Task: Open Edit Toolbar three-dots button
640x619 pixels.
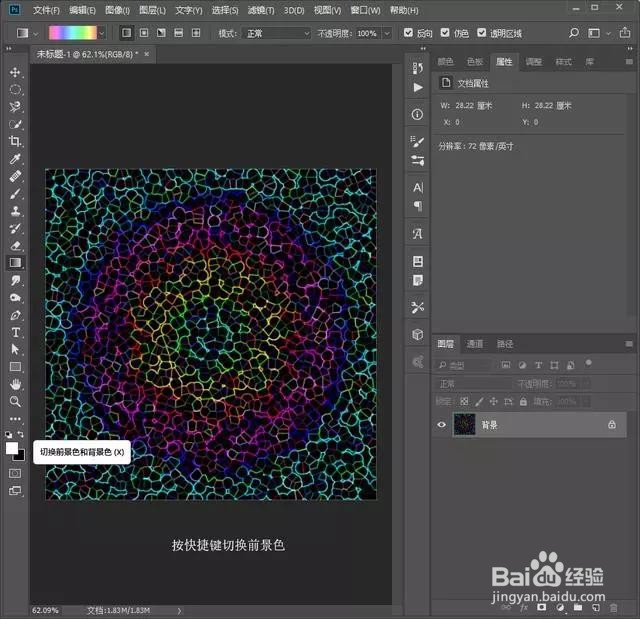Action: tap(15, 419)
